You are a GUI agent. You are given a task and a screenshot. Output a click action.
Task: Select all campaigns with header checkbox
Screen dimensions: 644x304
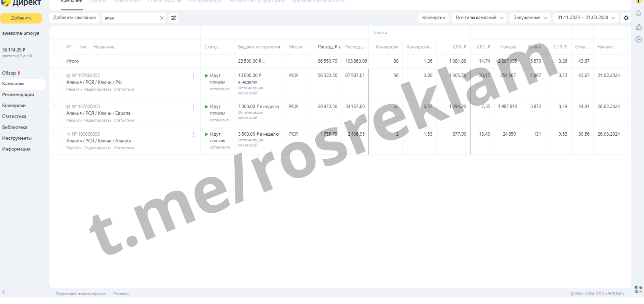click(x=56, y=47)
